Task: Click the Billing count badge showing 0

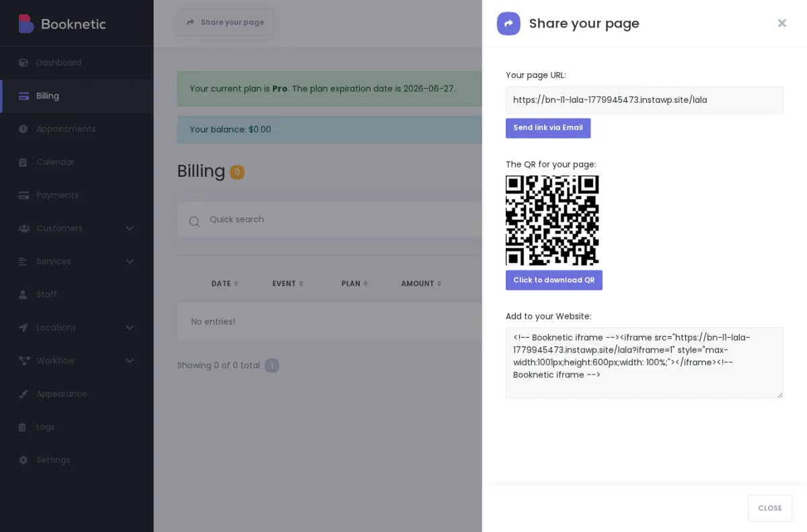Action: tap(237, 172)
